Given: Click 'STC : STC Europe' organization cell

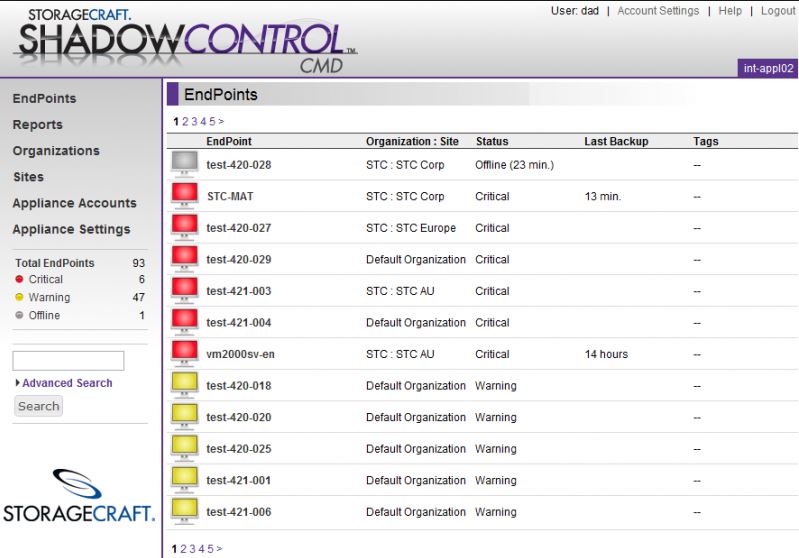Looking at the screenshot, I should pyautogui.click(x=411, y=228).
